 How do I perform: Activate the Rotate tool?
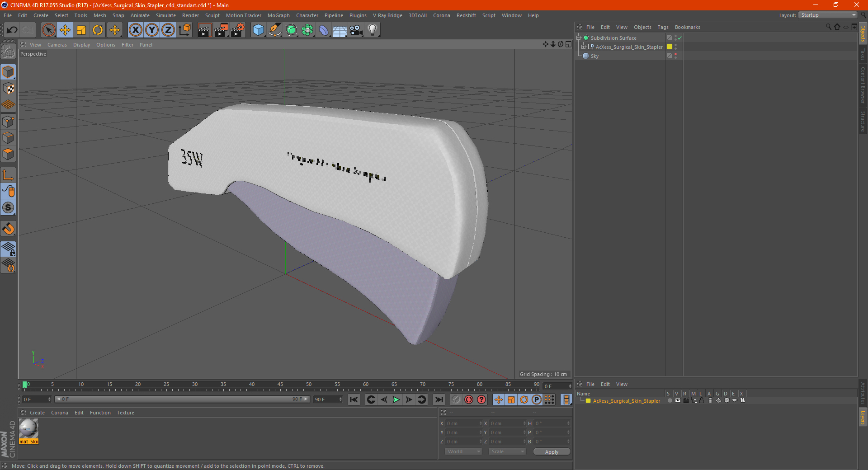click(98, 30)
